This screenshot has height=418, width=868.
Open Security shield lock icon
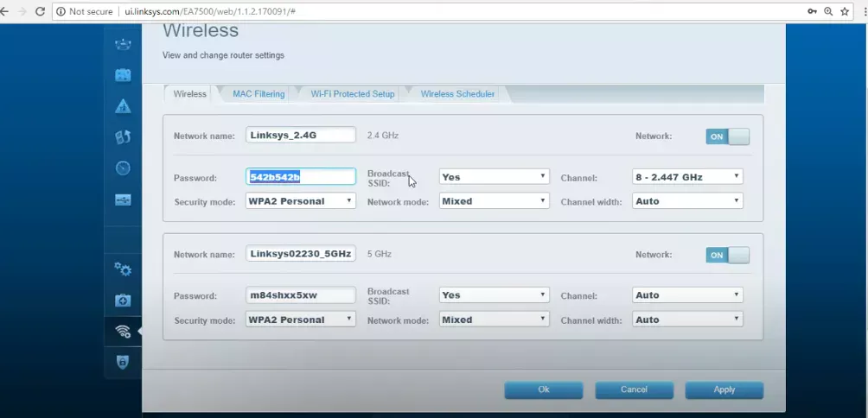point(123,362)
